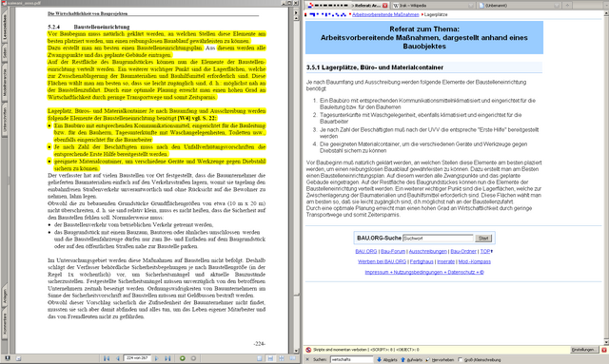
Task: Select continuous page layout icon
Action: (x=270, y=358)
